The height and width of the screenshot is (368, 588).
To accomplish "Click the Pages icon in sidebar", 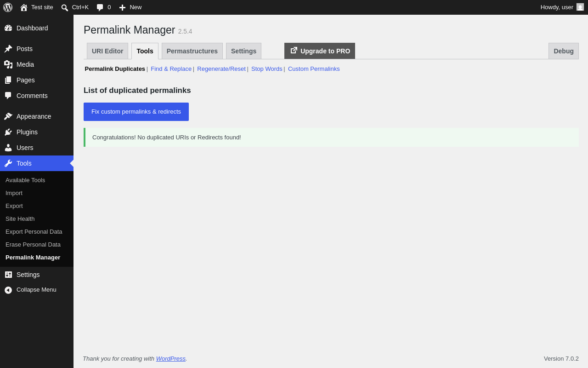I will coord(8,80).
